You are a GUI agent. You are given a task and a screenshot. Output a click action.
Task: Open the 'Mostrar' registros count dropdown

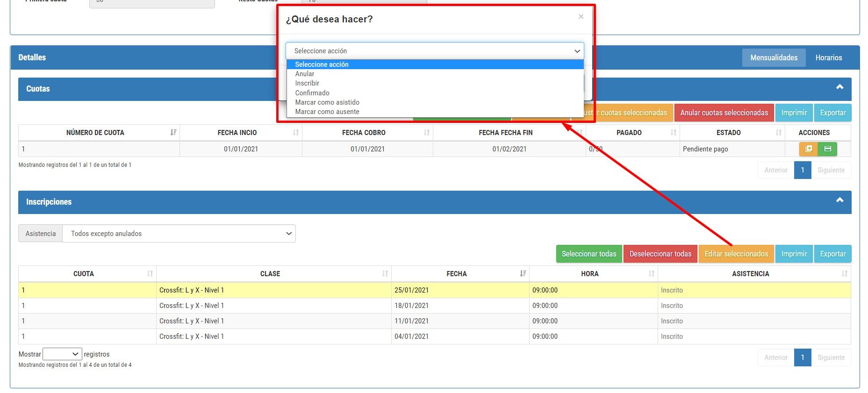62,354
